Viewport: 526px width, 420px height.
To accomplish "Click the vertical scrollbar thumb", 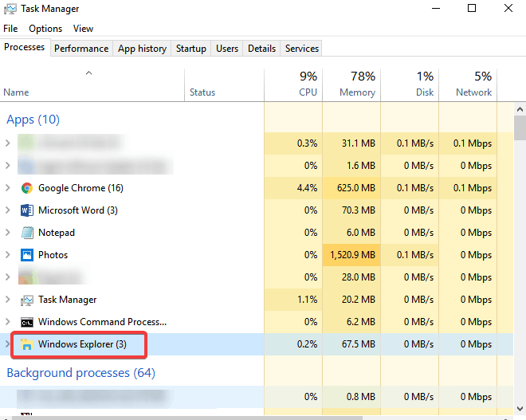I will click(520, 128).
